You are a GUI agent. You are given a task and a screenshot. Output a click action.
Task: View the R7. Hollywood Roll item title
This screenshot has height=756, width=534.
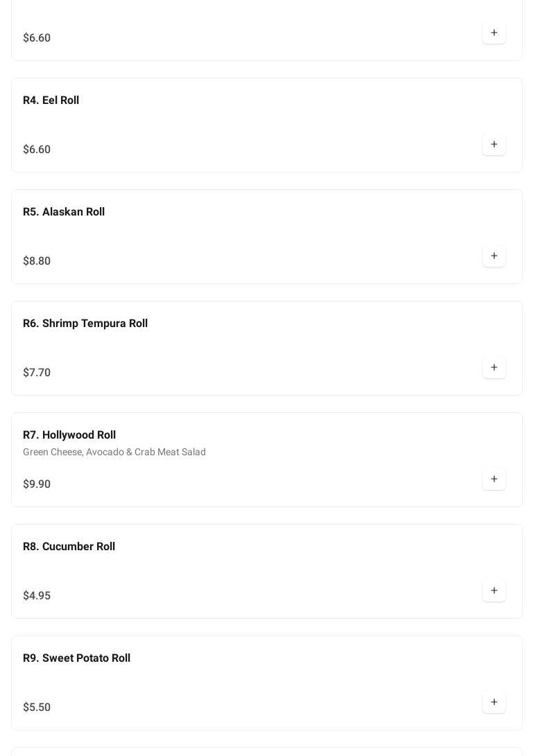[x=69, y=435]
